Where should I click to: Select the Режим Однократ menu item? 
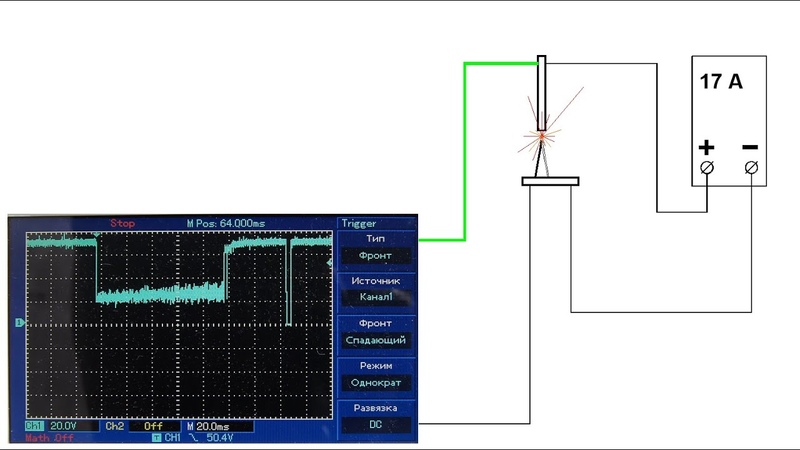376,375
